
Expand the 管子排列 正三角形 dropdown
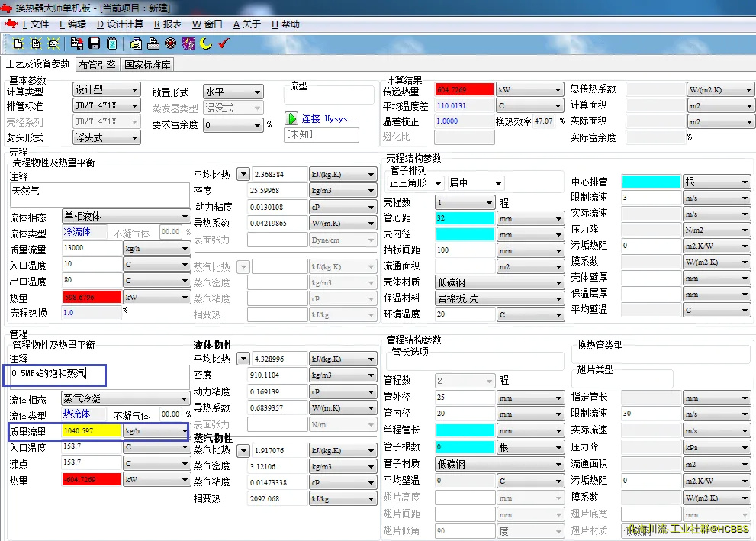[x=416, y=182]
